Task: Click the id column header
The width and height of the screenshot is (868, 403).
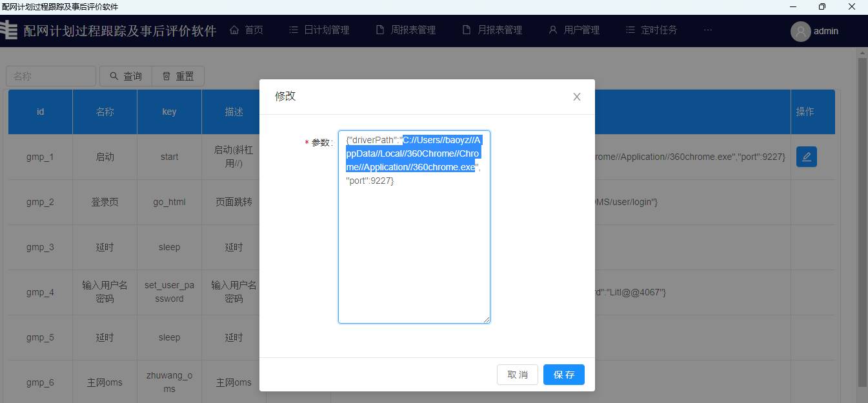Action: (x=41, y=112)
